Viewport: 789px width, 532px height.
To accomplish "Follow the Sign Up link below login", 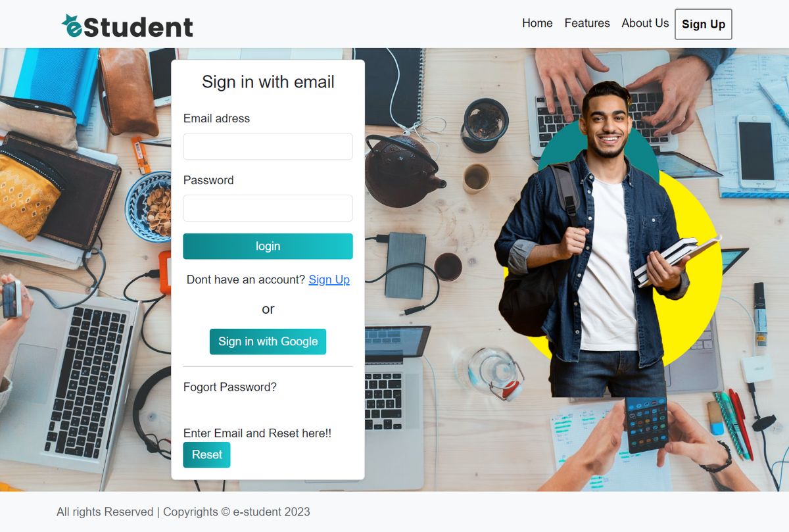I will coord(329,279).
